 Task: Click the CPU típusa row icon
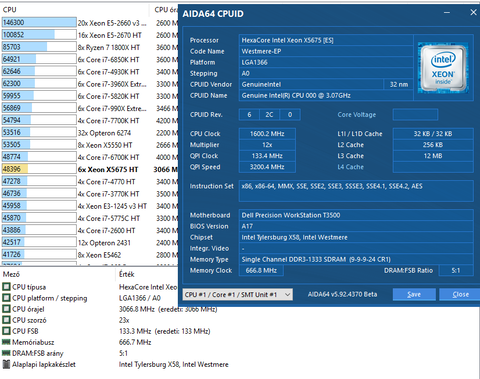6,287
